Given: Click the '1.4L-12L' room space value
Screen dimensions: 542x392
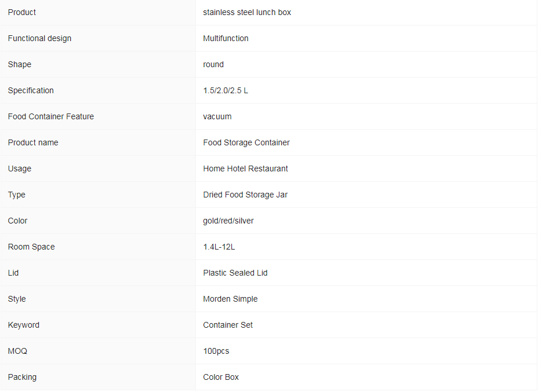Looking at the screenshot, I should tap(219, 247).
